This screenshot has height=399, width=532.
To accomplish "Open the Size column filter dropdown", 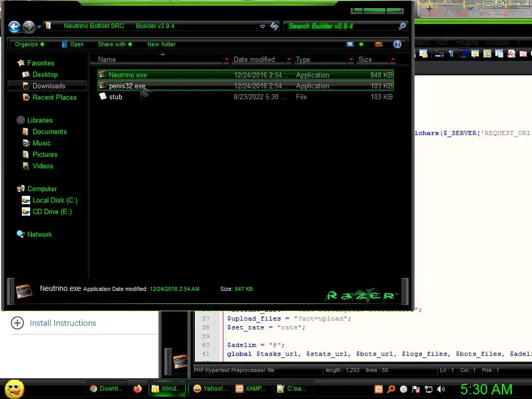I will [393, 59].
